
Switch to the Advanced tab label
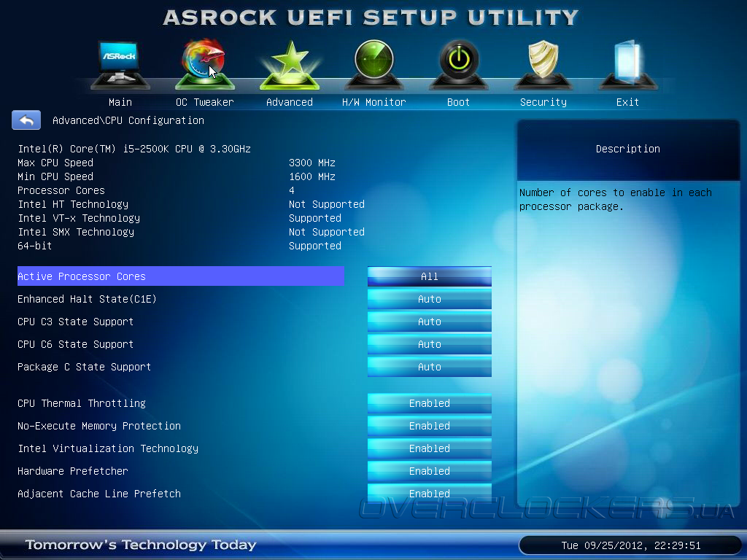tap(290, 102)
